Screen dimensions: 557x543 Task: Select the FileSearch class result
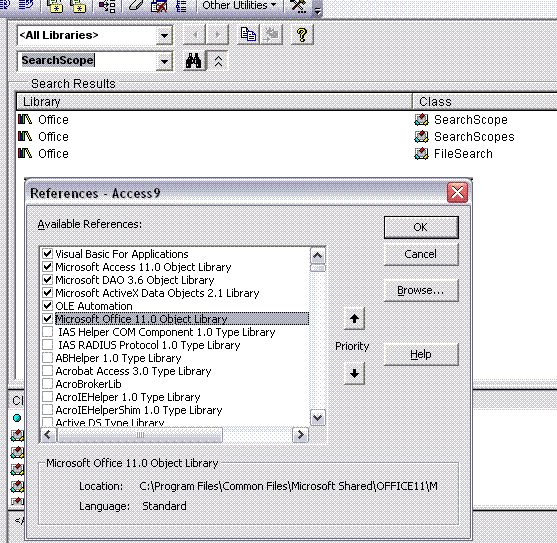click(463, 154)
